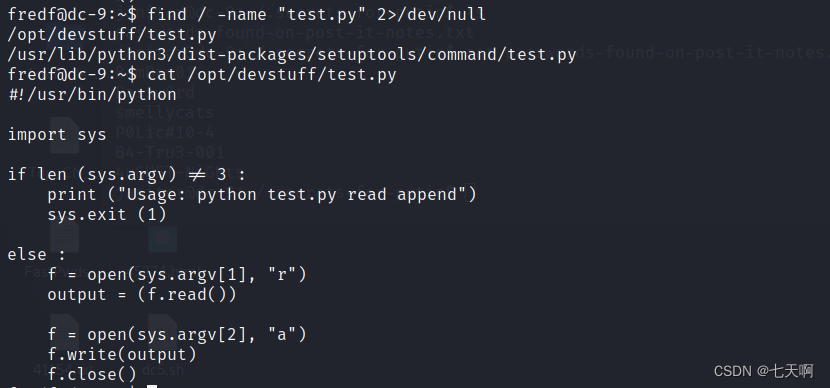Click the f.write(output) line
The height and width of the screenshot is (388, 830).
tap(122, 355)
